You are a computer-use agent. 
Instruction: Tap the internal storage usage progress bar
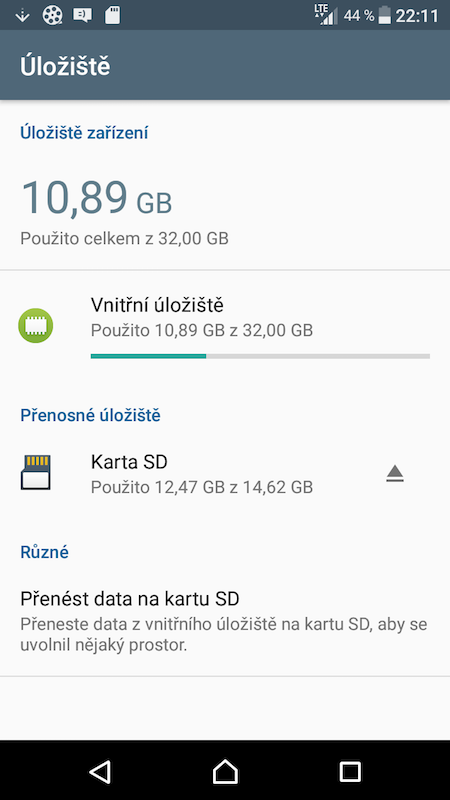coord(260,356)
